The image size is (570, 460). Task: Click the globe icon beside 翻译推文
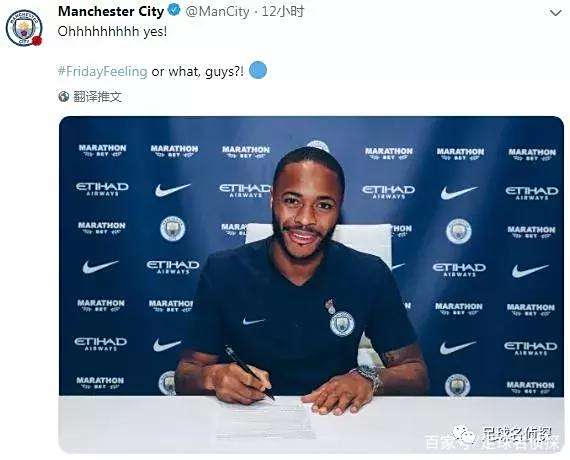(x=64, y=97)
